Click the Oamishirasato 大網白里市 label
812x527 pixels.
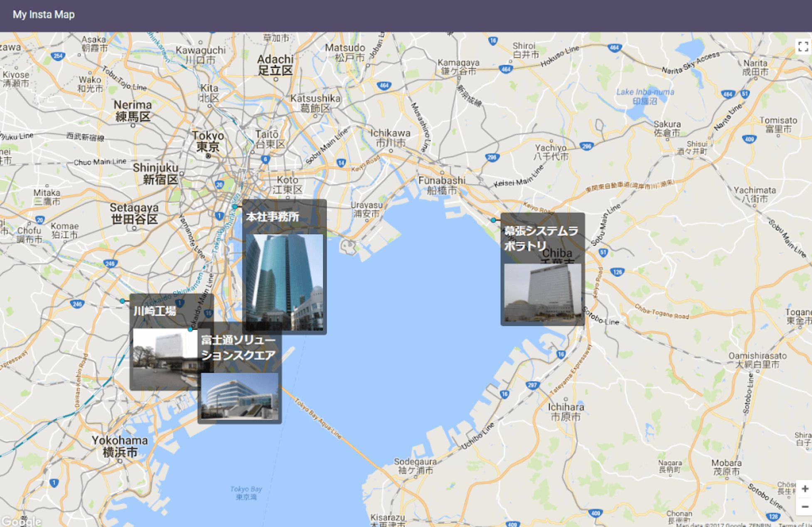[x=758, y=360]
